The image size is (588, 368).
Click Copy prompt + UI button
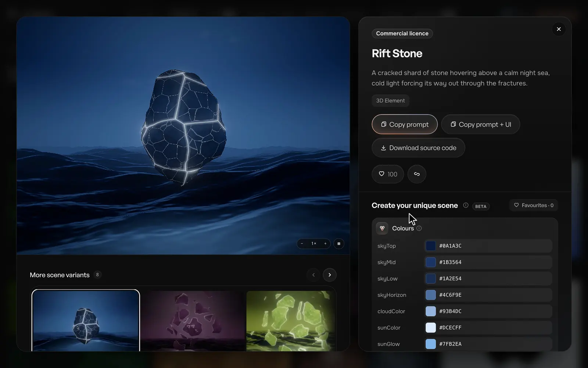[x=481, y=124]
